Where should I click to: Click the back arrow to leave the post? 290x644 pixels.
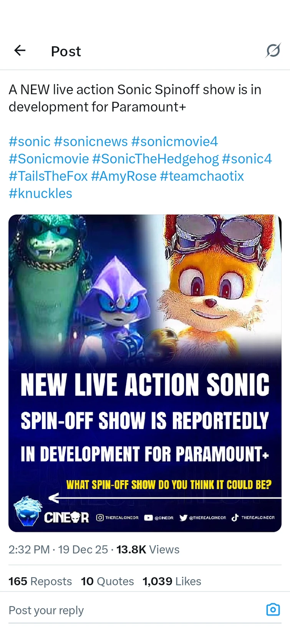tap(20, 51)
